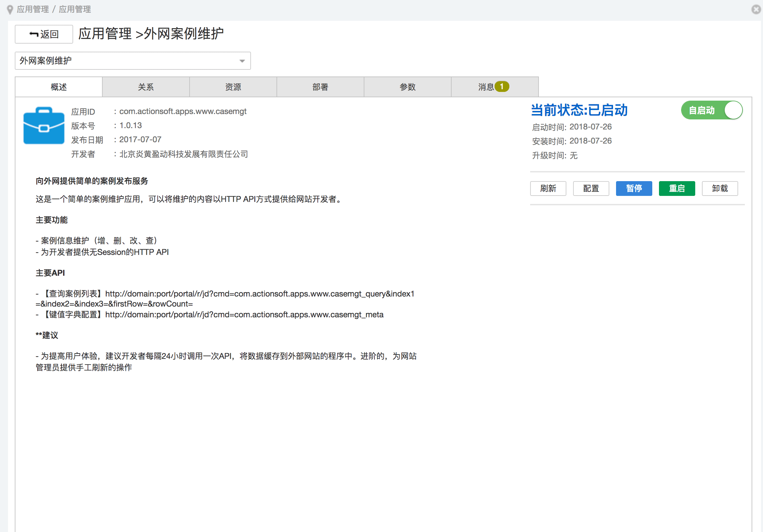Viewport: 763px width, 532px height.
Task: Click the blue briefcase app icon
Action: click(44, 126)
